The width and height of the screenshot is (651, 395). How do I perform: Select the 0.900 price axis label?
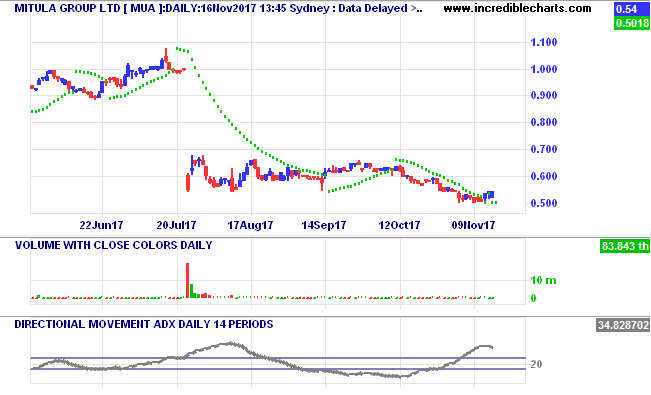(544, 96)
